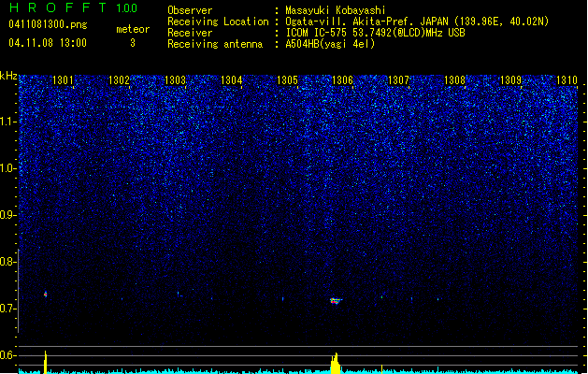Click the 1.1 kHz axis label
The image size is (588, 374).
pyautogui.click(x=7, y=122)
